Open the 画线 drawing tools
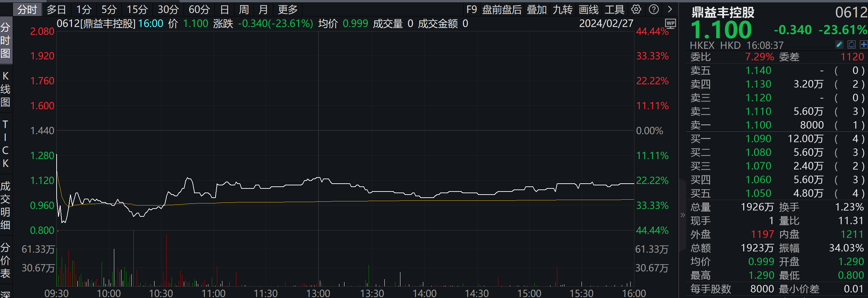Image resolution: width=868 pixels, height=298 pixels. pos(589,10)
